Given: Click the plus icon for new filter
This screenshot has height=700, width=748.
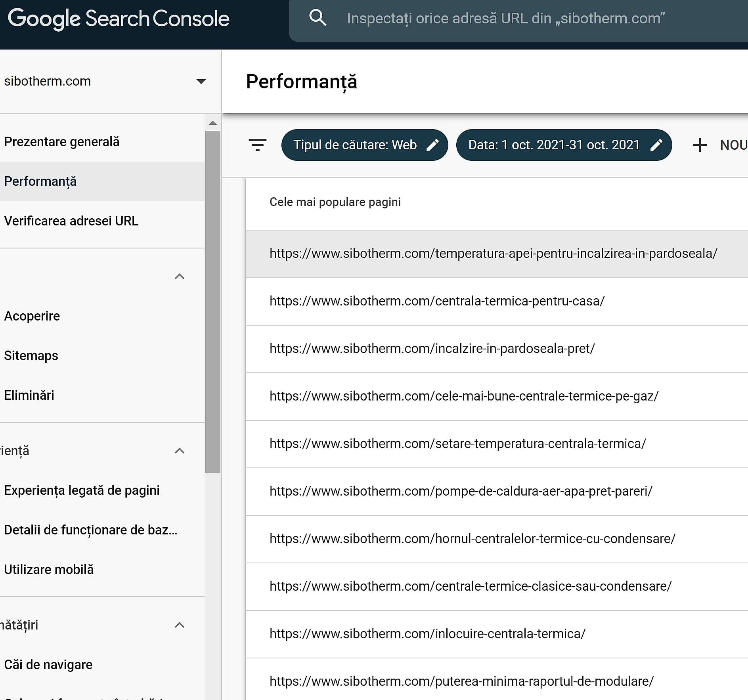Looking at the screenshot, I should [700, 145].
